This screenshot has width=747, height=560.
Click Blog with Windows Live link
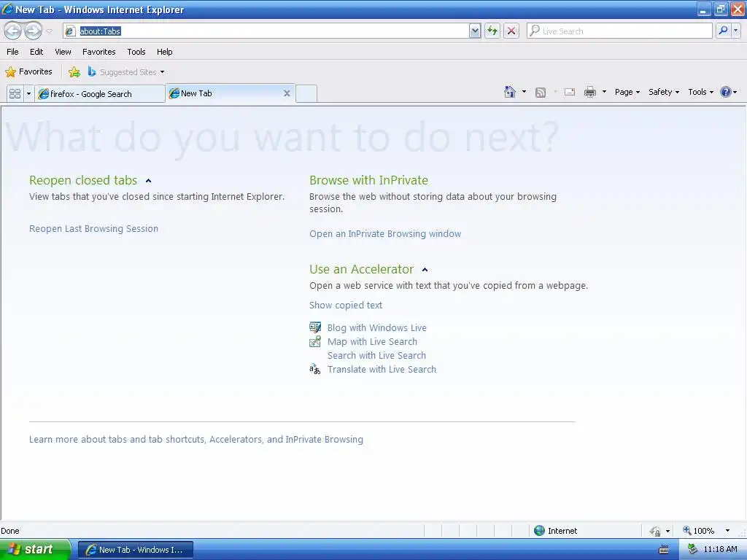point(377,327)
